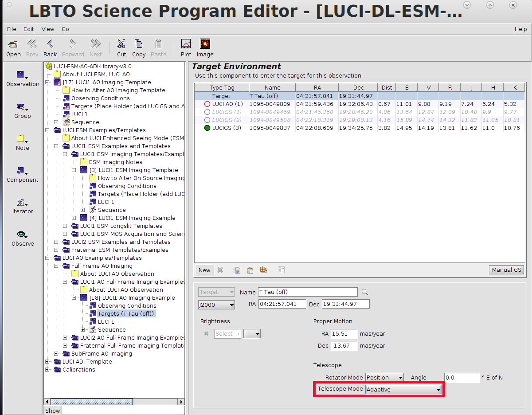Expand the SubFrame AO Imaging node

(56, 354)
